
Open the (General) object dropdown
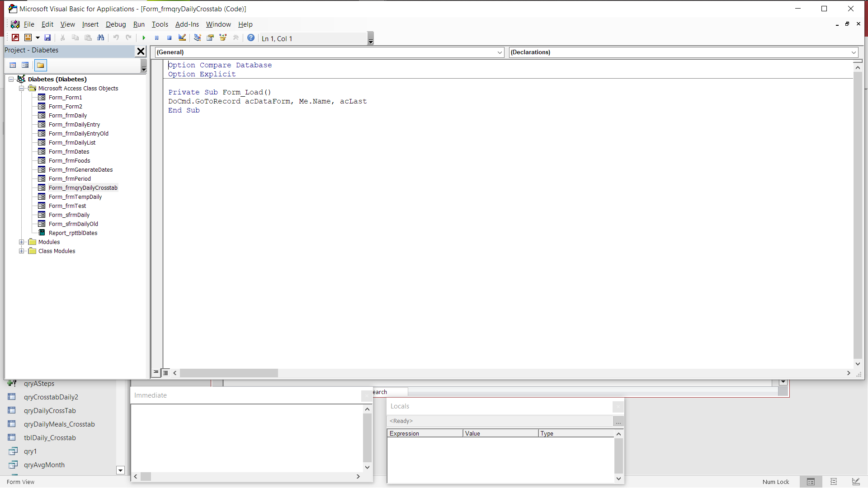500,52
